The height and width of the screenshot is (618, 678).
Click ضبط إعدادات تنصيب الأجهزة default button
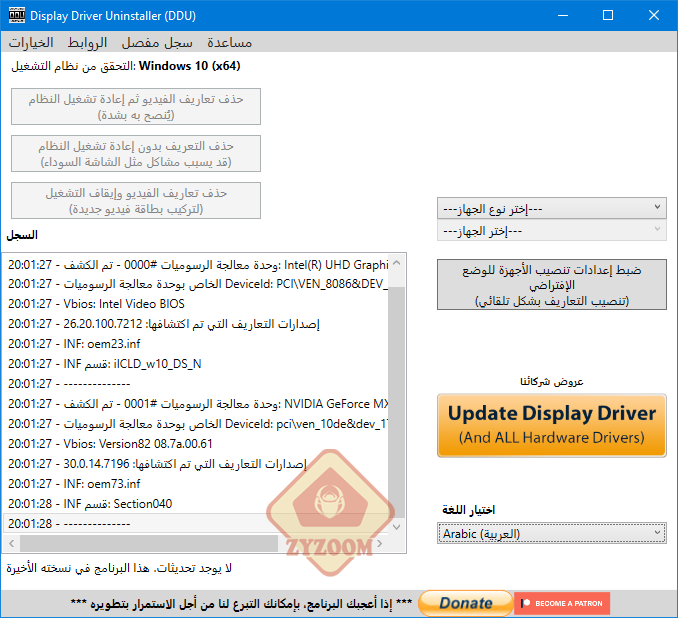[551, 285]
